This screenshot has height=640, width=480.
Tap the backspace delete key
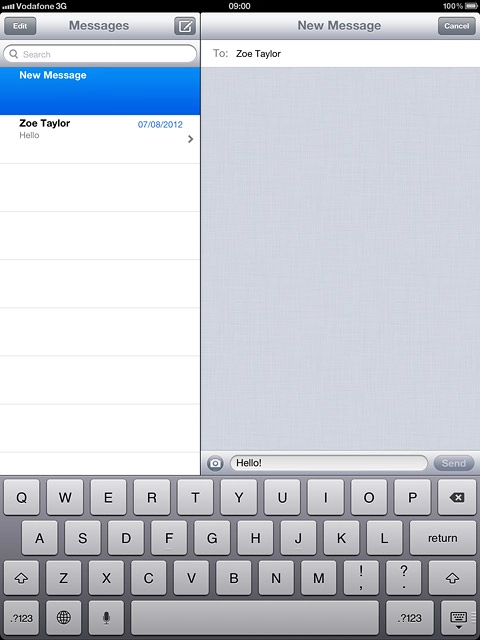coord(457,497)
